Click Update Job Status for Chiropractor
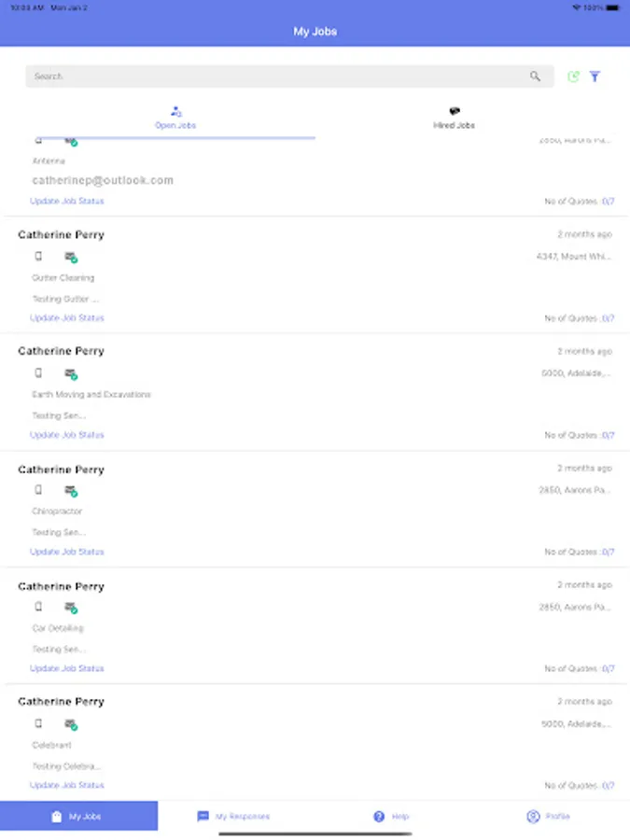The height and width of the screenshot is (840, 630). pos(67,552)
